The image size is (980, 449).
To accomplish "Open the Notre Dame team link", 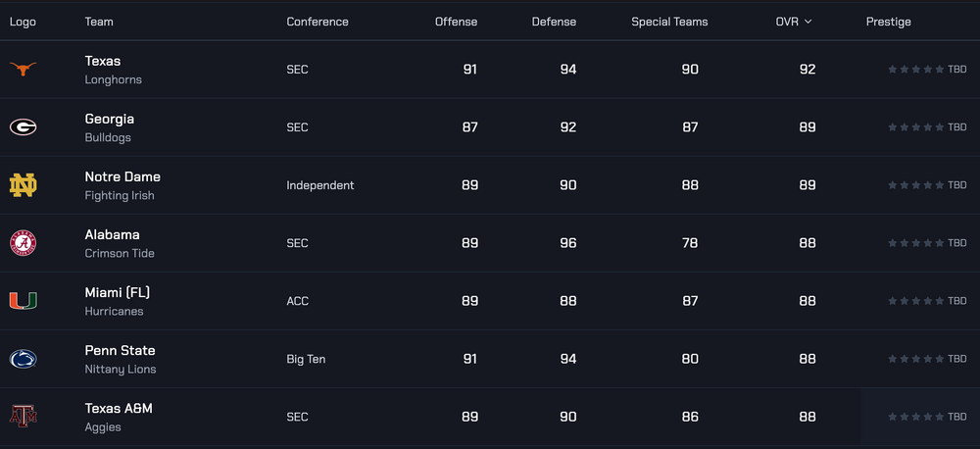I will pos(122,176).
